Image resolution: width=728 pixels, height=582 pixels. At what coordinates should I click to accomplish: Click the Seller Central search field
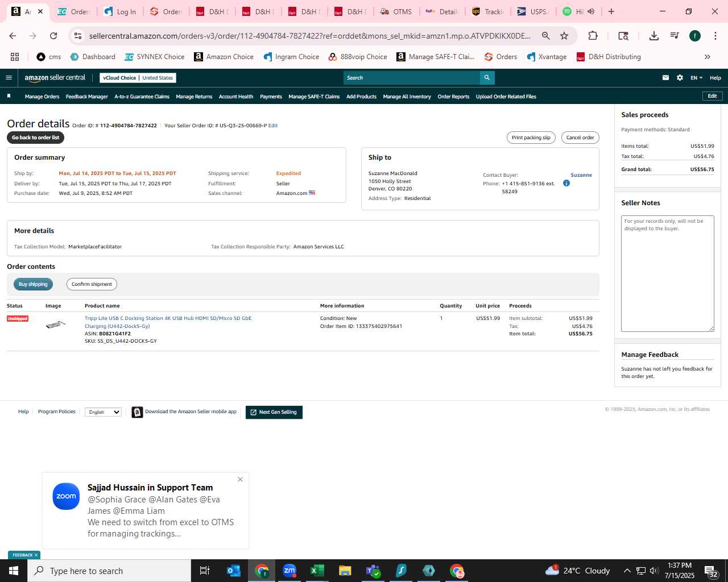point(412,78)
